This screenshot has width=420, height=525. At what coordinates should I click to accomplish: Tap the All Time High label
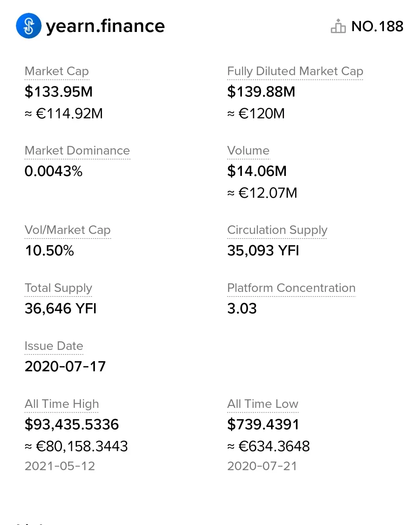tap(61, 404)
